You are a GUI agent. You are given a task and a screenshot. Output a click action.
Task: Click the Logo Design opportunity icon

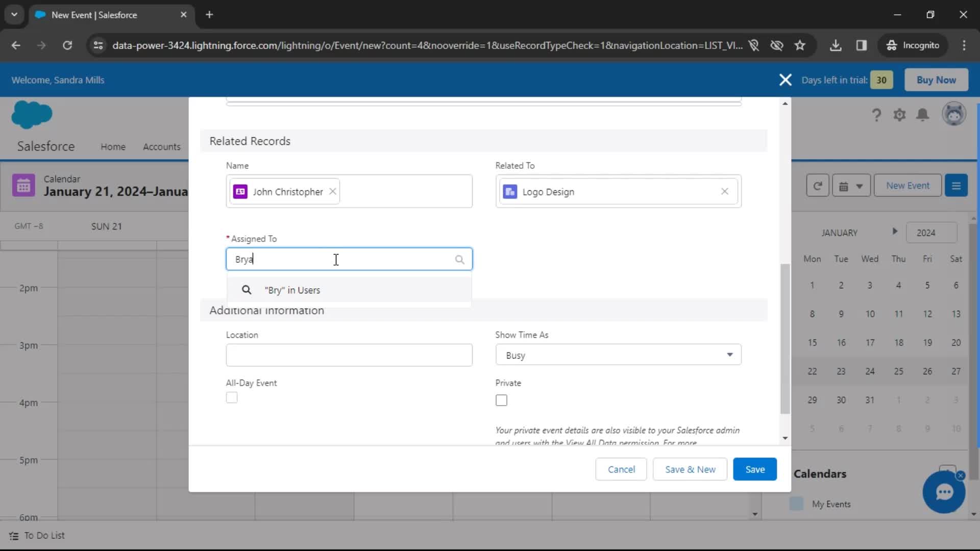pos(510,191)
